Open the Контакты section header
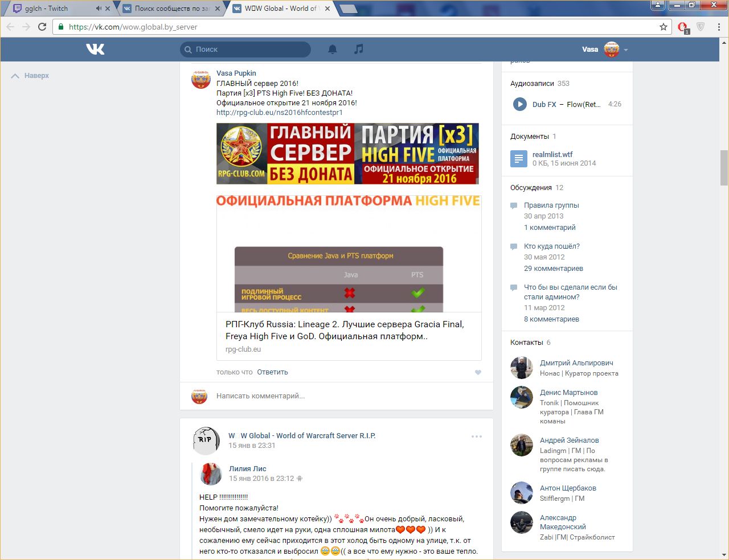 [x=526, y=343]
